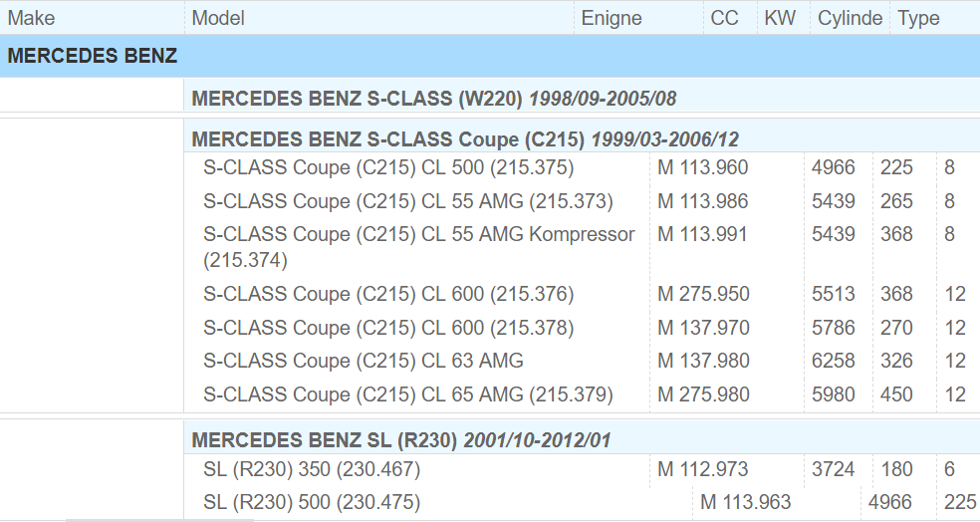Select CL 65 AMG (215.379) row
The image size is (980, 522).
(x=408, y=394)
